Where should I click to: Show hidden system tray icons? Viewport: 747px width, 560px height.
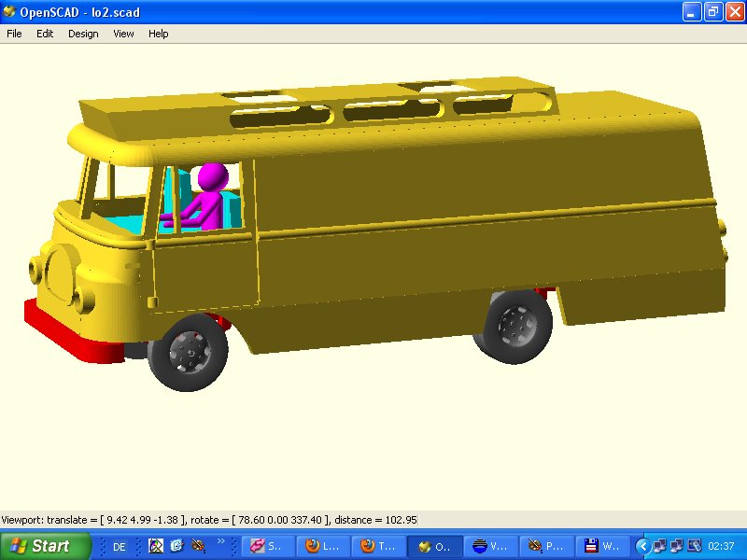[x=642, y=547]
